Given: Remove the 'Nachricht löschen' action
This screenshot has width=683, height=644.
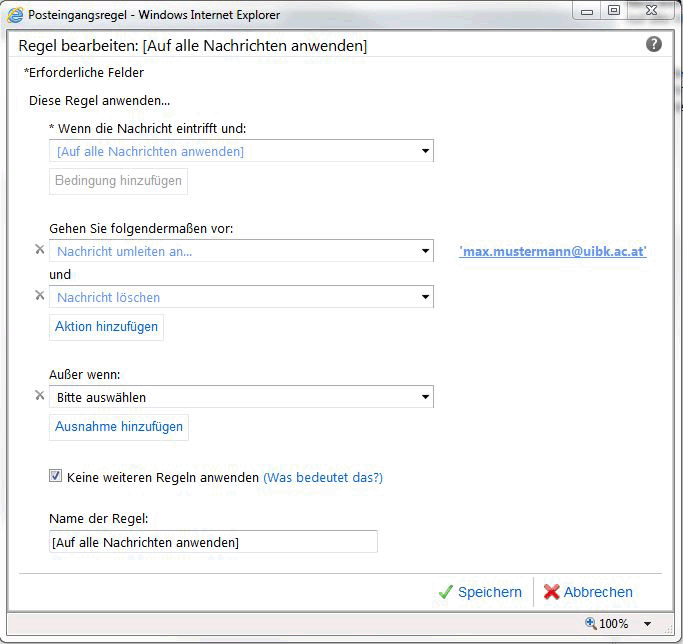Looking at the screenshot, I should tap(40, 295).
